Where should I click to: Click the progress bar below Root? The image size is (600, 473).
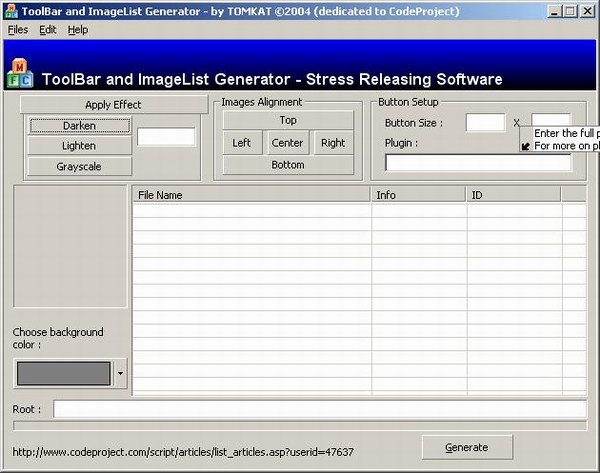pyautogui.click(x=300, y=426)
